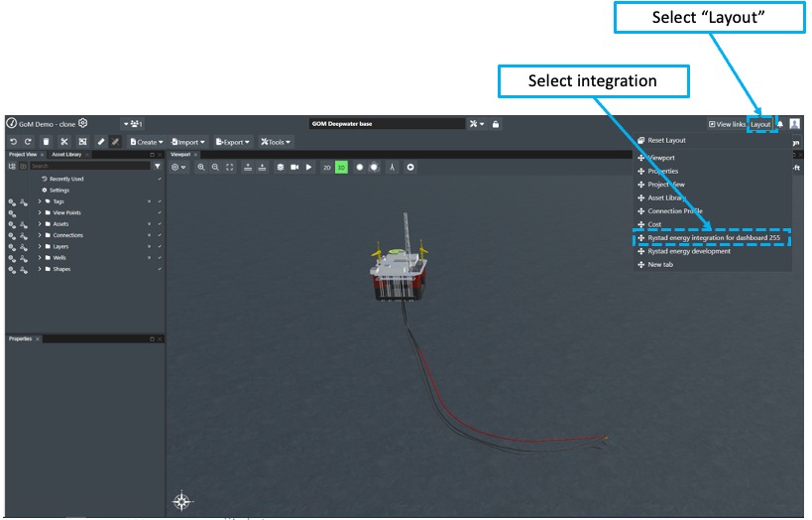
Task: Toggle the project lock icon
Action: (x=496, y=124)
